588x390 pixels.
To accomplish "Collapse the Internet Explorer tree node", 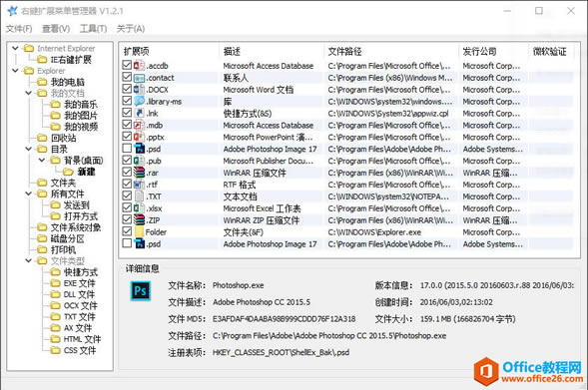I will click(15, 48).
